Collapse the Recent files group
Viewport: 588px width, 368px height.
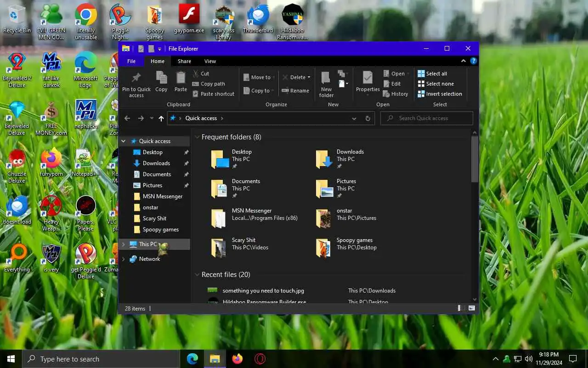[198, 275]
